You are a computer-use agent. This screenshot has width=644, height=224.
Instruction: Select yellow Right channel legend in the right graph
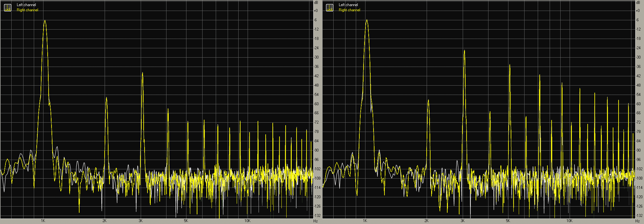[x=349, y=10]
